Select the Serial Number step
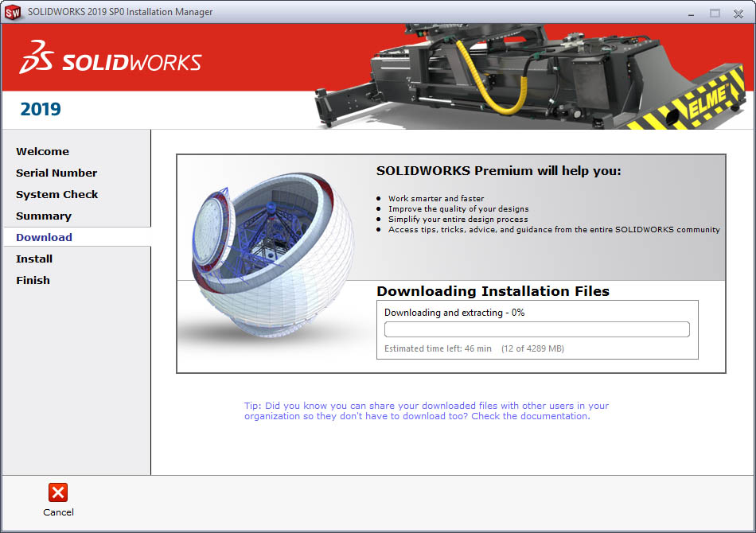Screen dimensions: 756x533 click(x=57, y=173)
